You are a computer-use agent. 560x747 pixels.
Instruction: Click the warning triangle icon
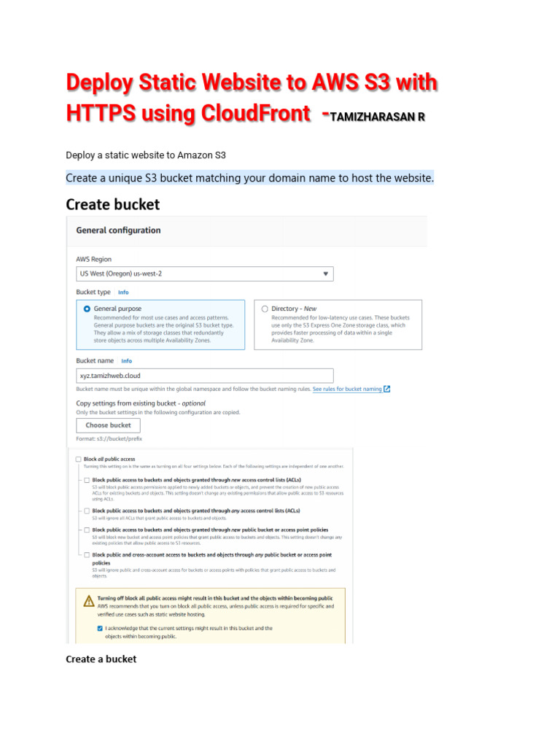88,601
